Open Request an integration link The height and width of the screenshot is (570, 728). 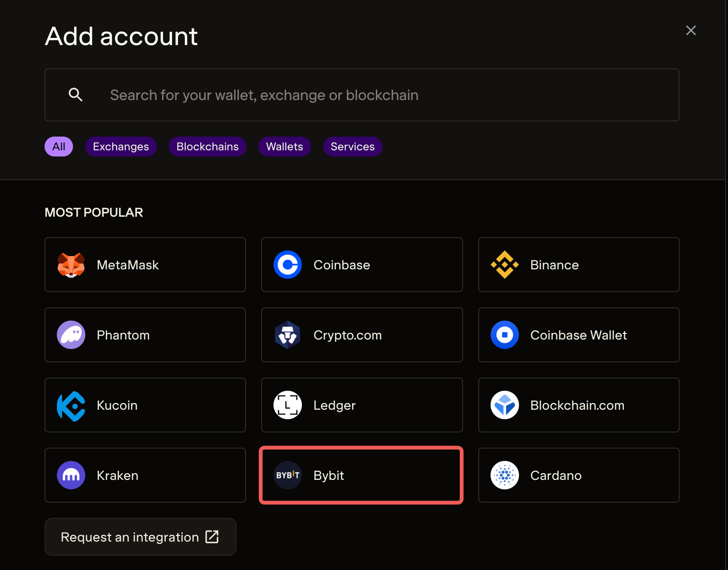[140, 537]
